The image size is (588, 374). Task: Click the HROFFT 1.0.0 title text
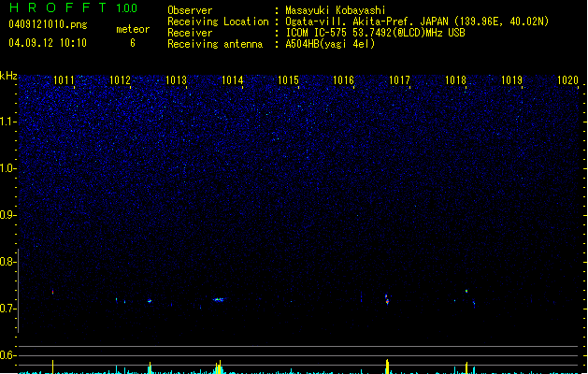click(74, 7)
